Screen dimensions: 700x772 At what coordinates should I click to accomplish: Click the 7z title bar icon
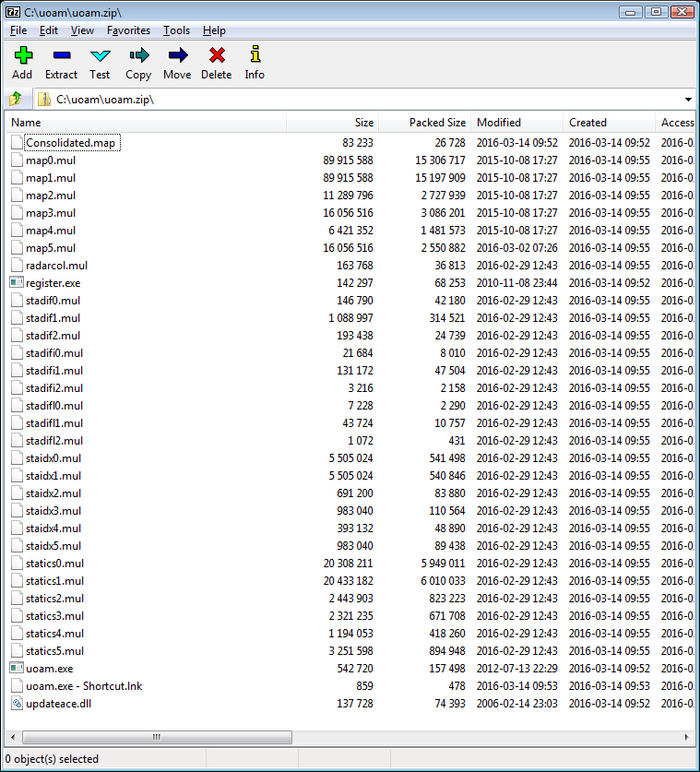coord(13,12)
